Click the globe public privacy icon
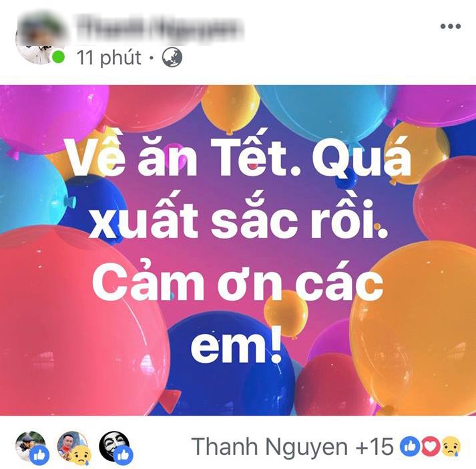 172,57
